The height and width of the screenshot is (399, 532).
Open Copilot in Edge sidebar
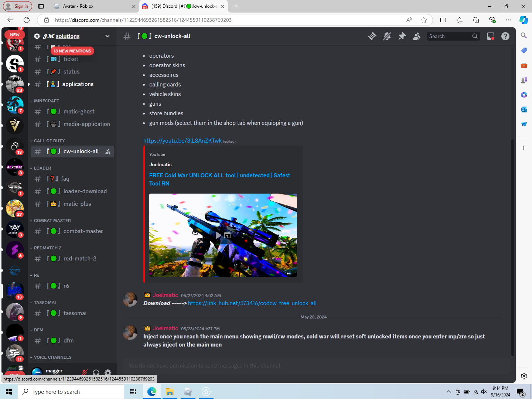[x=524, y=20]
